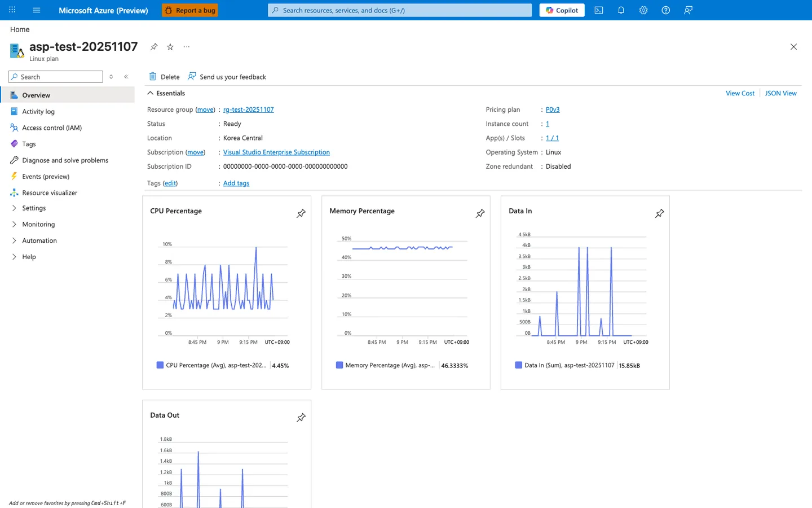
Task: Pin the CPU Percentage chart
Action: coord(301,213)
